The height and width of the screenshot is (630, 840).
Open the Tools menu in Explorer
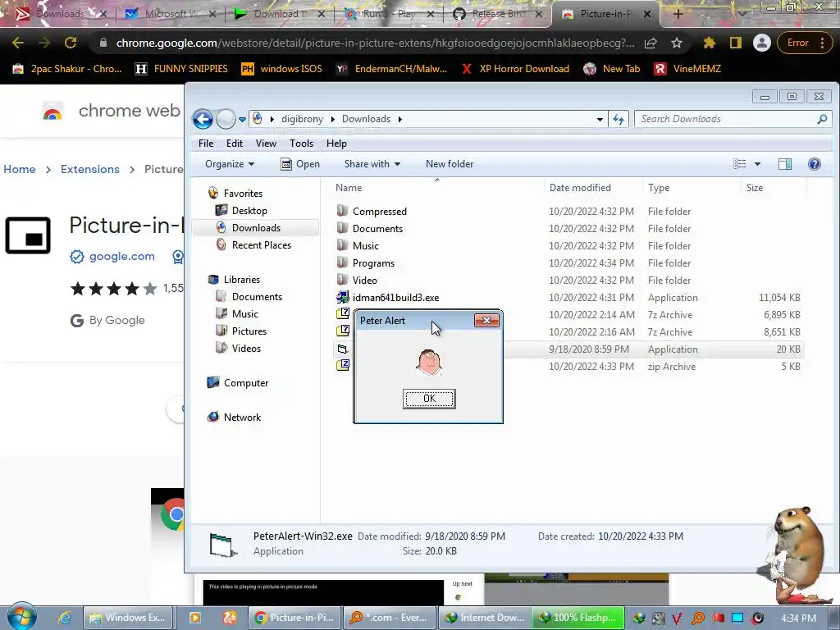pos(301,144)
